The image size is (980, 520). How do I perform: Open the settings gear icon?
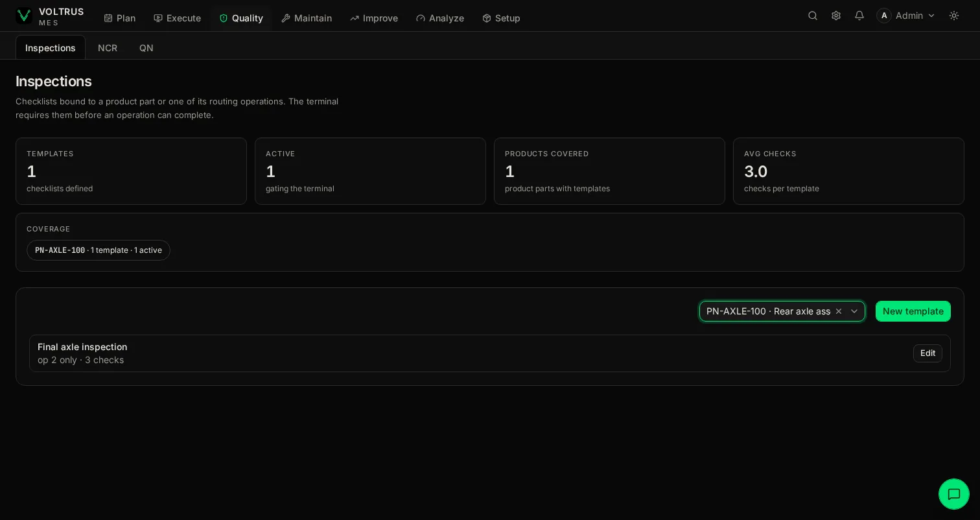point(836,16)
